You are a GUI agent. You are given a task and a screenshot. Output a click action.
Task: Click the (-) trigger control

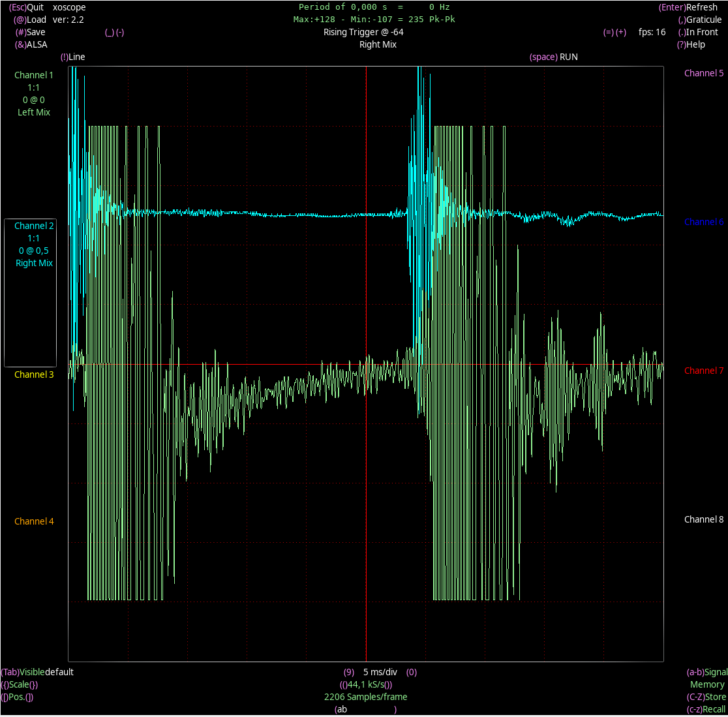[120, 33]
